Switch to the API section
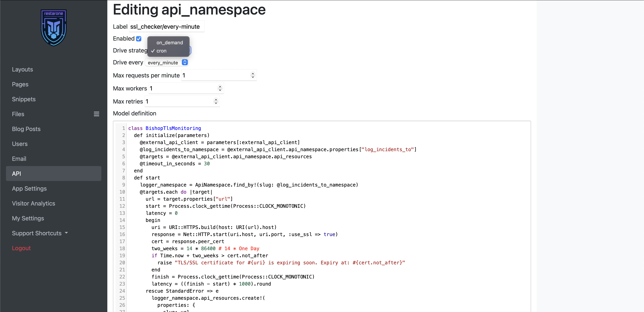Image resolution: width=644 pixels, height=312 pixels. [x=17, y=173]
